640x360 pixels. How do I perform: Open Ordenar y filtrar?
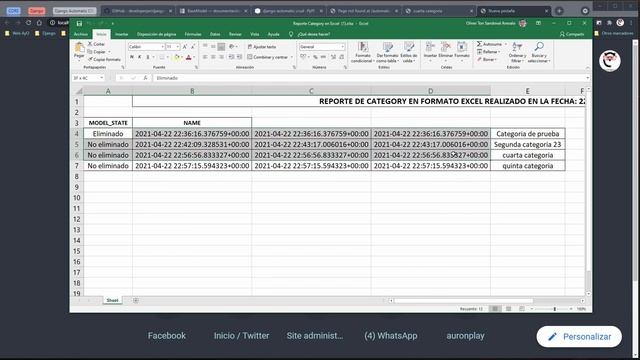517,52
